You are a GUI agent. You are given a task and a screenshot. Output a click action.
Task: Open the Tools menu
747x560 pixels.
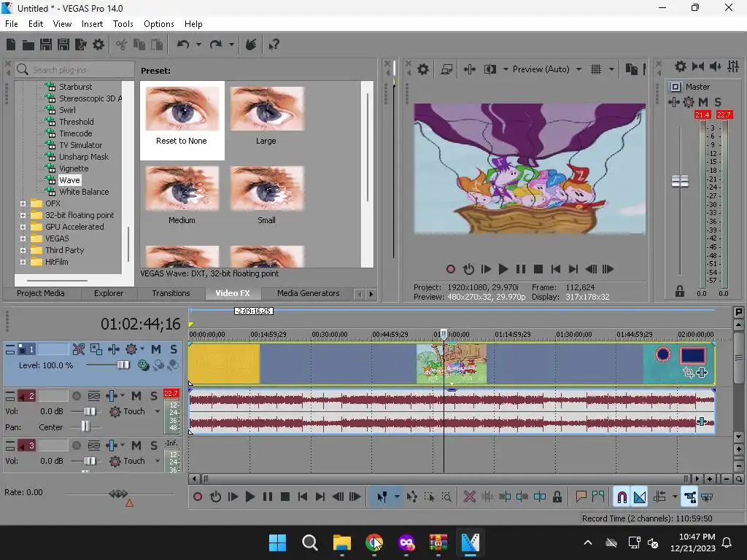(x=123, y=24)
